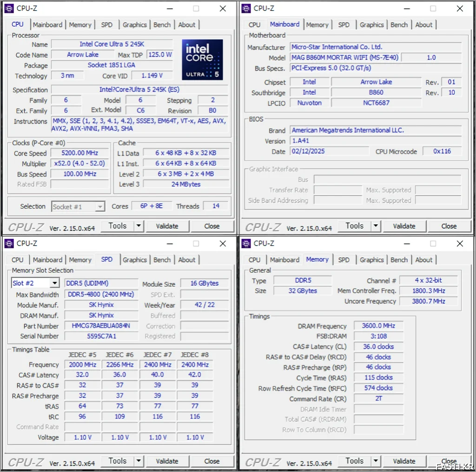Click Tools button in the Memory window
The height and width of the screenshot is (472, 476).
point(355,461)
